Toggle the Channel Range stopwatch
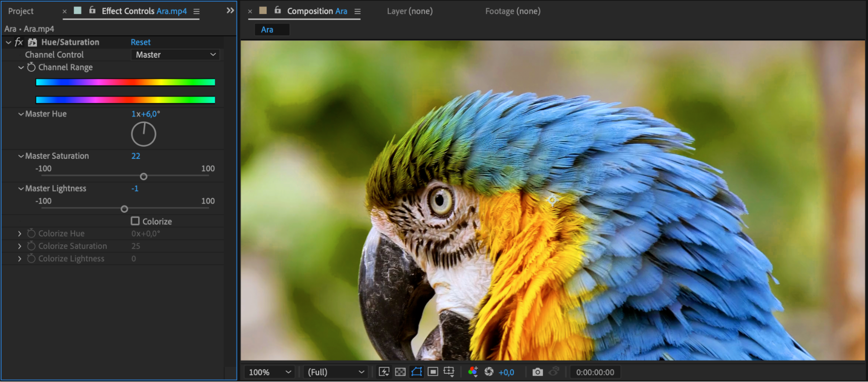Screen dimensions: 868x382 point(31,67)
